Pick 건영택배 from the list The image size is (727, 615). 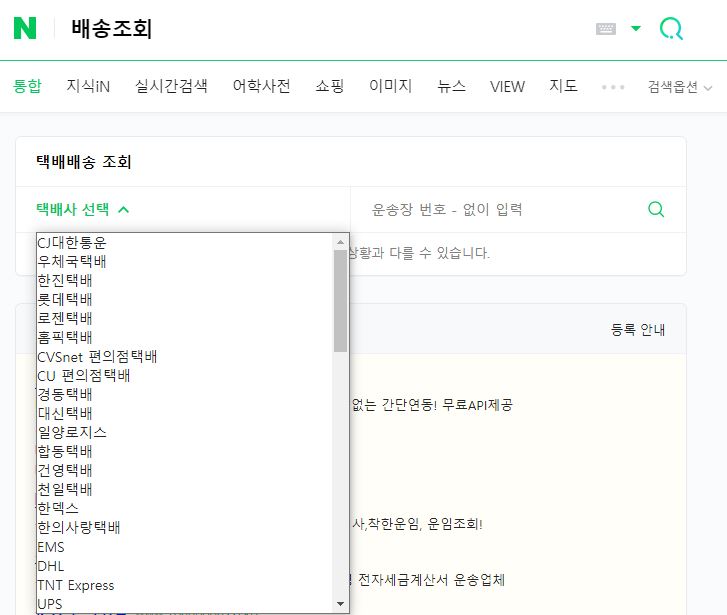[x=185, y=471]
